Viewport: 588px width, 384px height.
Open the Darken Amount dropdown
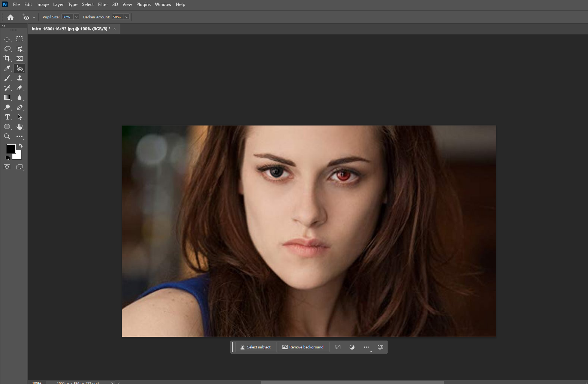click(x=127, y=17)
